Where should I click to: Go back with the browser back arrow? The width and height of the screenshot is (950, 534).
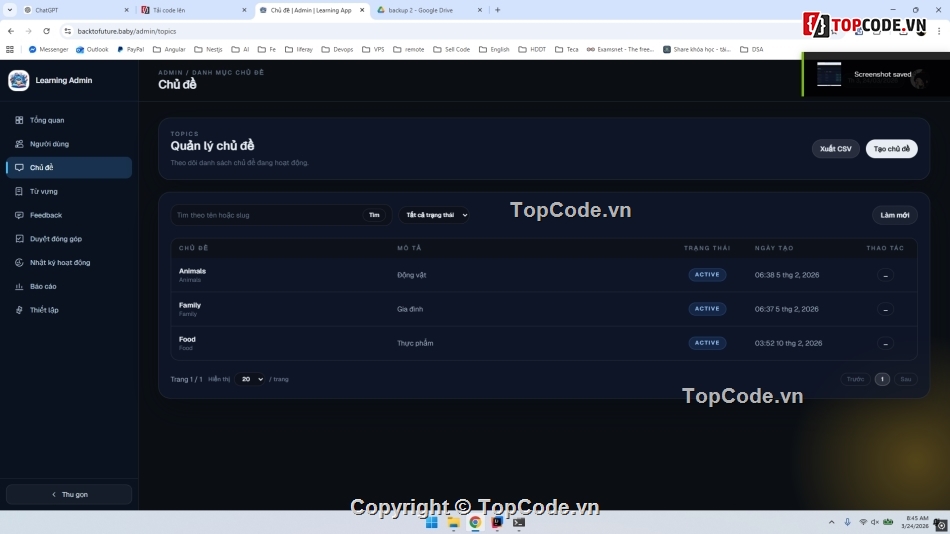tap(11, 31)
